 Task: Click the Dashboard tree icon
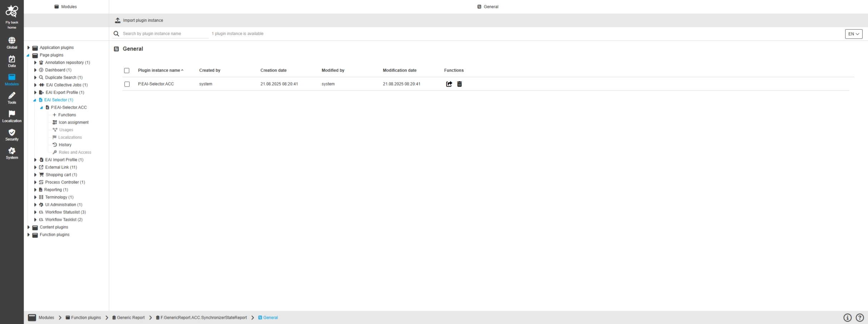[41, 70]
